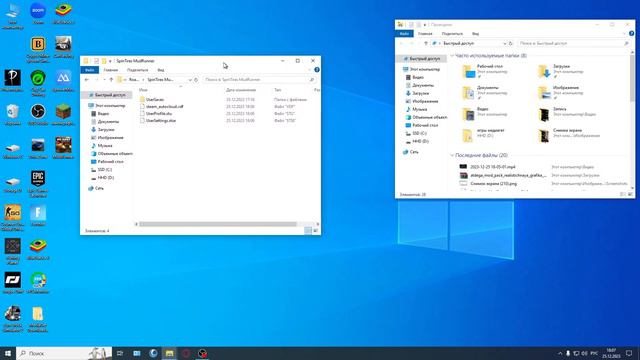This screenshot has width=640, height=360.
Task: Open the Fortnite desktop shortcut
Action: tap(38, 216)
